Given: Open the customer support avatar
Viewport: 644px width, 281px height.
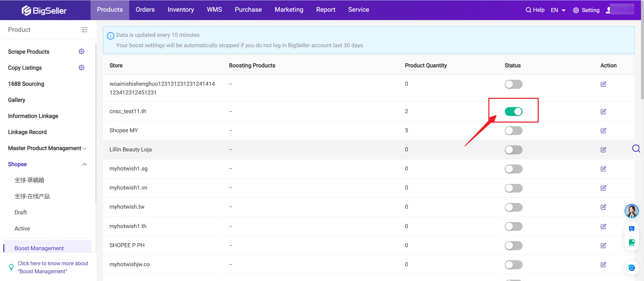Looking at the screenshot, I should click(x=632, y=211).
